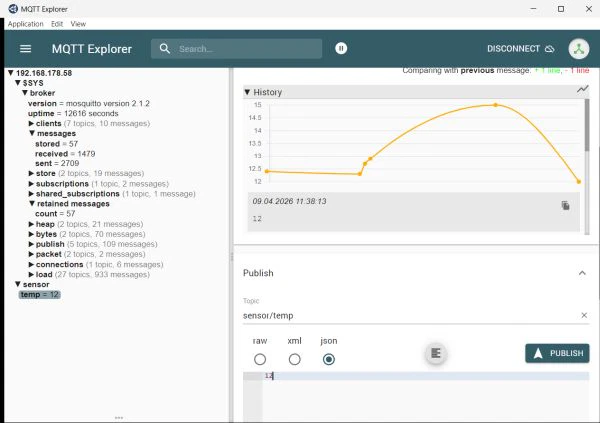This screenshot has height=423, width=600.
Task: Select the json format radio button
Action: point(329,359)
